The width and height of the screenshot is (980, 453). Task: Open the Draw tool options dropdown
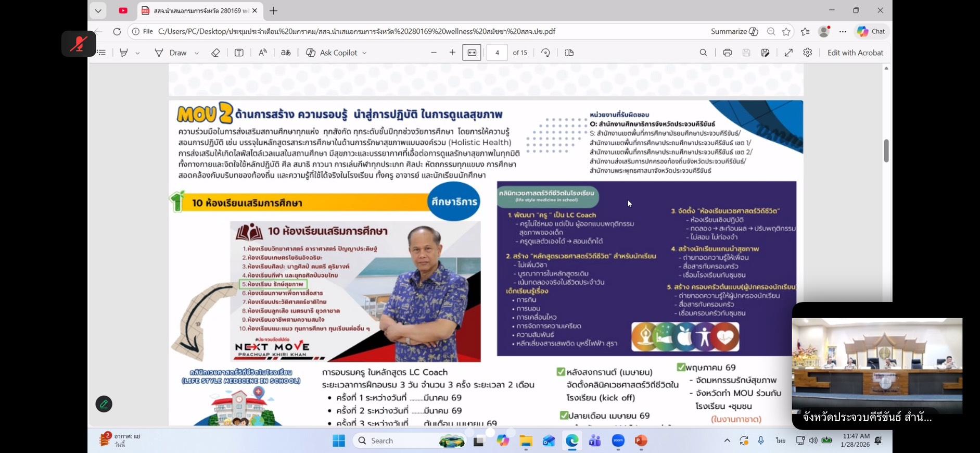point(197,53)
